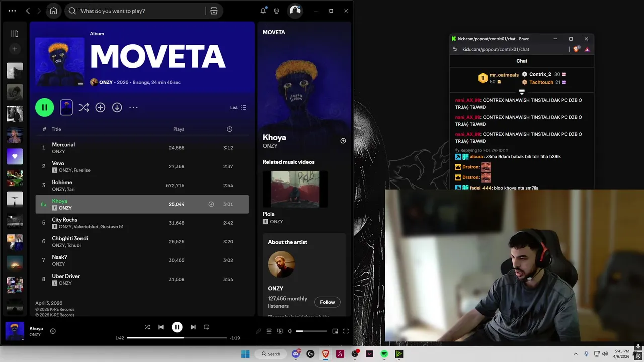Open Friend Activity icon in top bar

pos(276,11)
